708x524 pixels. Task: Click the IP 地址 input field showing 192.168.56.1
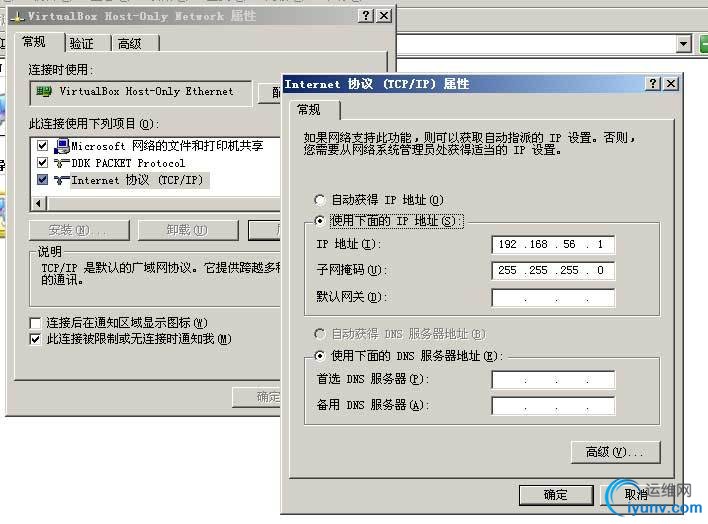[553, 244]
